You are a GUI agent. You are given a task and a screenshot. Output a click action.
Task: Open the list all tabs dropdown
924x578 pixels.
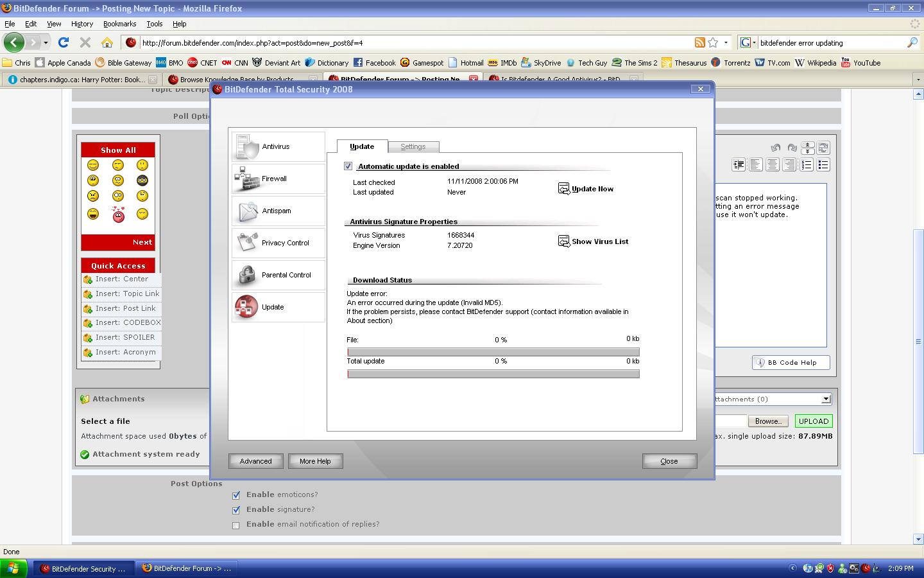coord(917,80)
